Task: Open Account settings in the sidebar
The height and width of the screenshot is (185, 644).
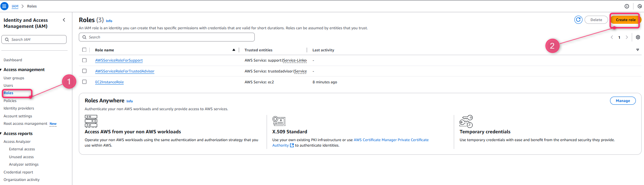Action: [x=18, y=116]
